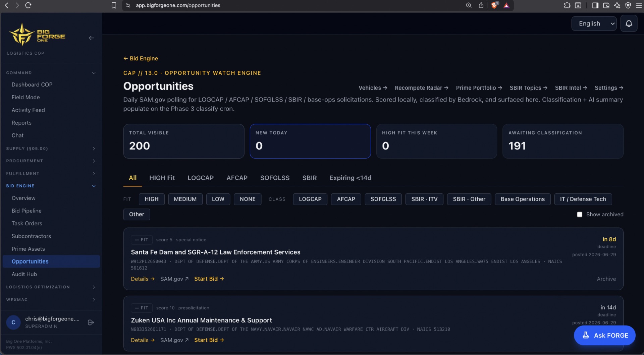Click the browser address bar URL
This screenshot has width=644, height=355.
tap(178, 5)
